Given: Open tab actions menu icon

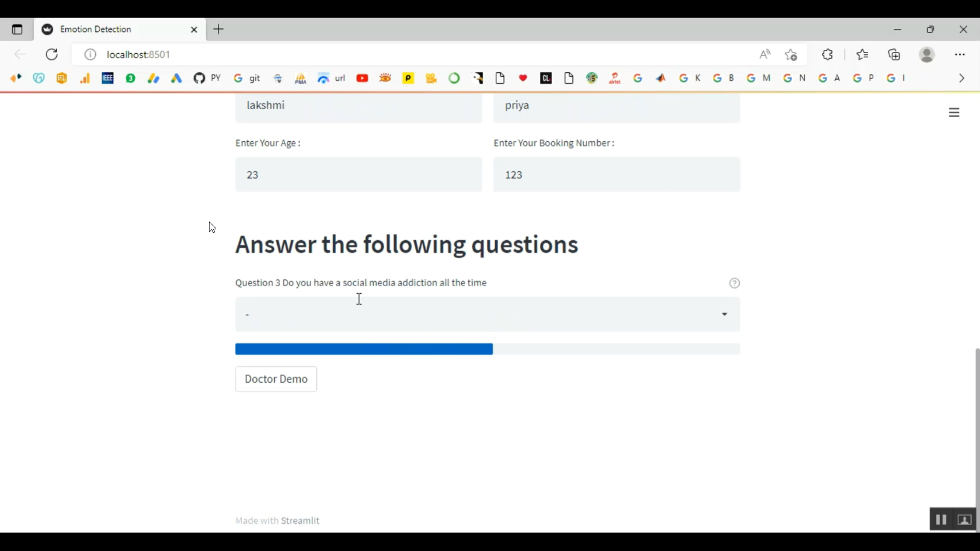Looking at the screenshot, I should click(17, 29).
